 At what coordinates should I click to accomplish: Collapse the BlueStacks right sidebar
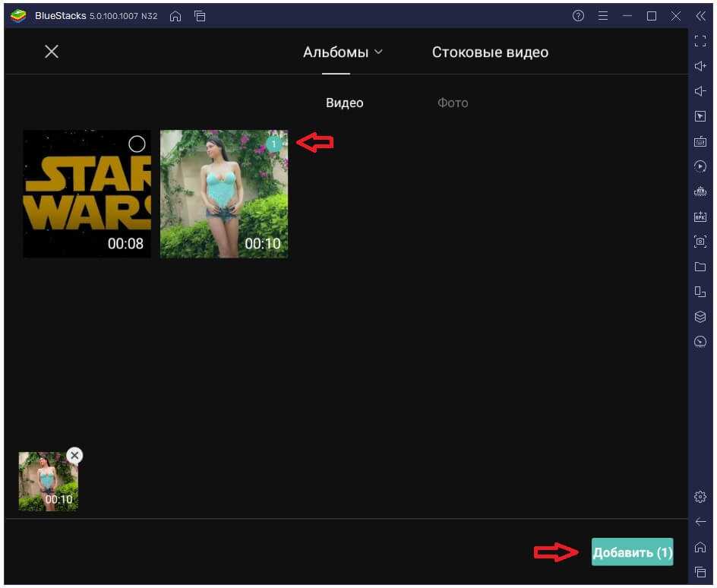pyautogui.click(x=700, y=16)
